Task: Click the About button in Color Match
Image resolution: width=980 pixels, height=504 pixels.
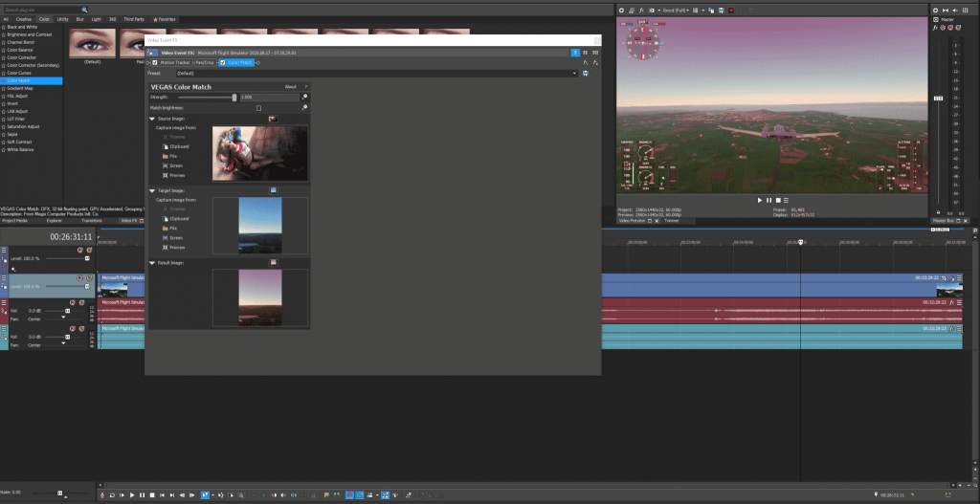Action: pos(290,87)
